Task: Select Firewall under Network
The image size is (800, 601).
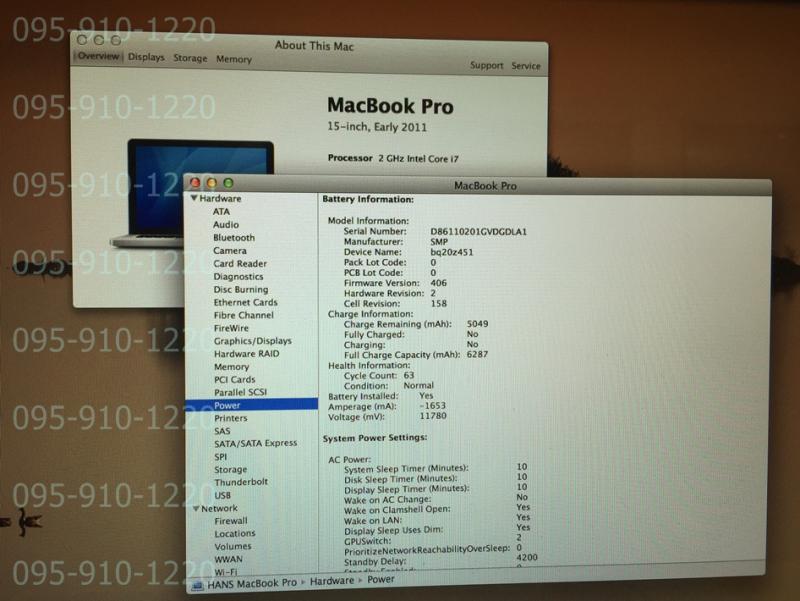Action: [231, 521]
